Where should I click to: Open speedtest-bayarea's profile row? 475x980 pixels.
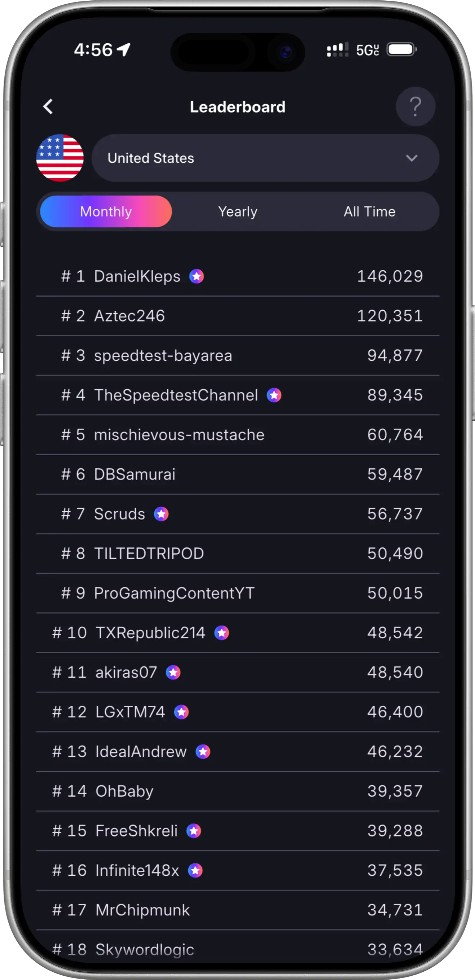[238, 356]
